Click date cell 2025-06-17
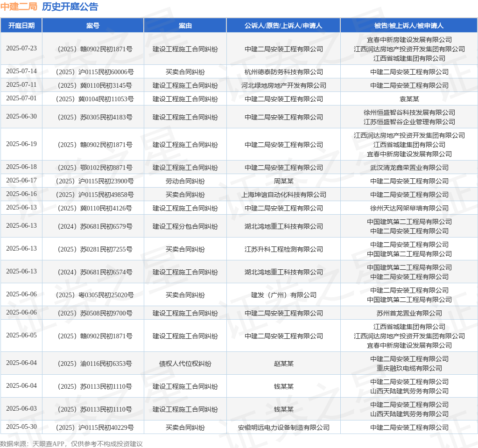 [21, 181]
